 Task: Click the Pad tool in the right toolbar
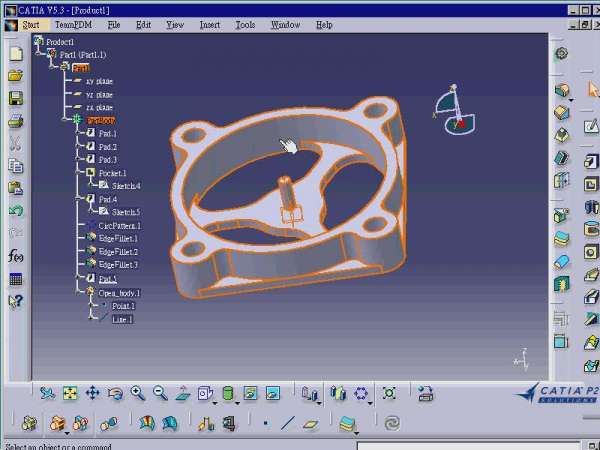[592, 161]
